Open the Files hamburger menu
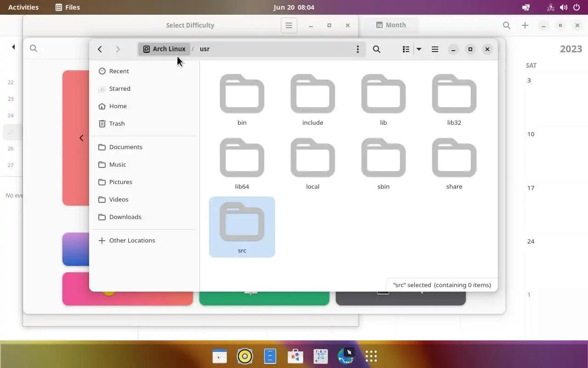This screenshot has width=588, height=368. (x=435, y=49)
